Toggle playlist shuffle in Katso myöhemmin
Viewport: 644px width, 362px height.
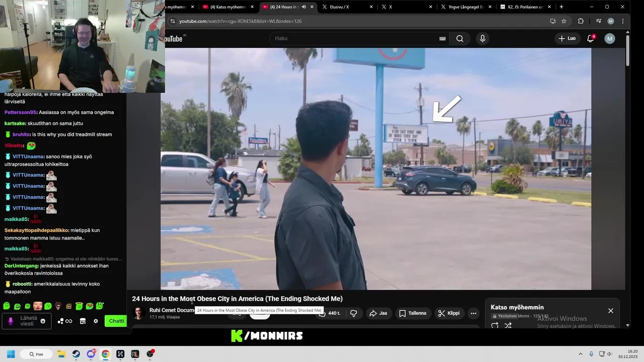pos(508,325)
